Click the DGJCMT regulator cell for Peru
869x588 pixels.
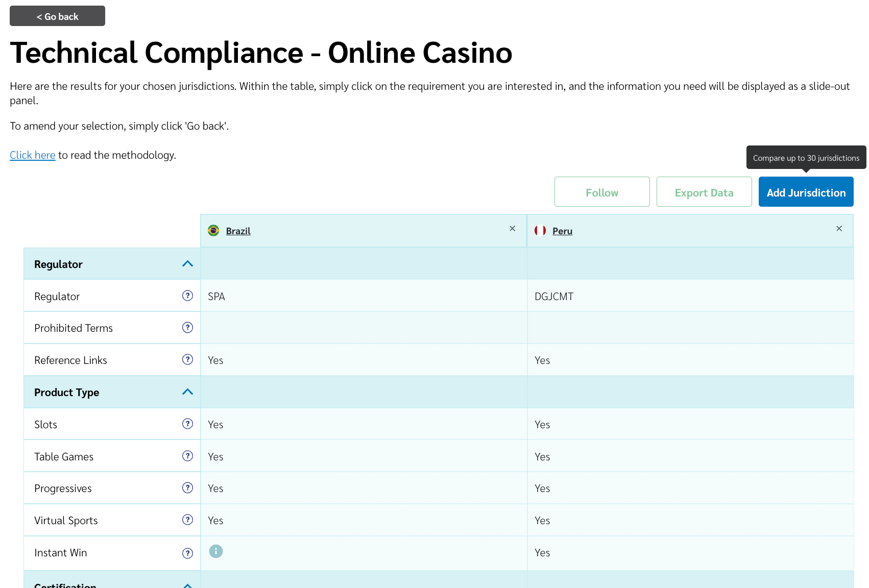point(690,296)
